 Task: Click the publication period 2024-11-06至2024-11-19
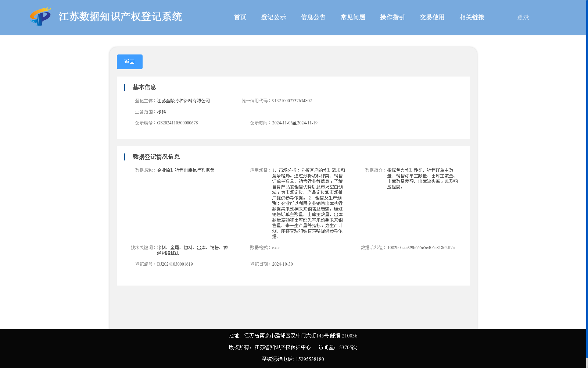click(x=295, y=123)
